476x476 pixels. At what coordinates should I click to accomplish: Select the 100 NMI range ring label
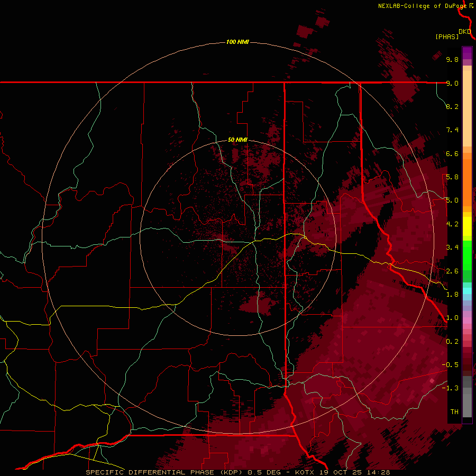237,42
